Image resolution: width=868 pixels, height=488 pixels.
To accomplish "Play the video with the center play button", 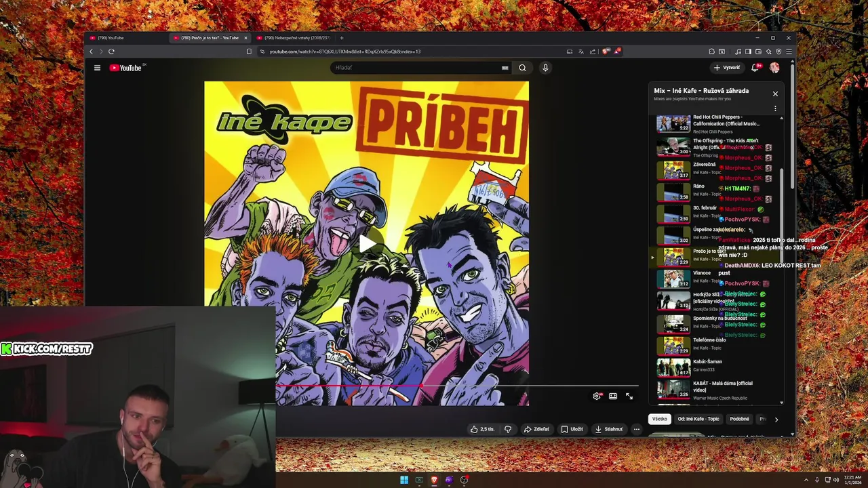I will (x=367, y=244).
